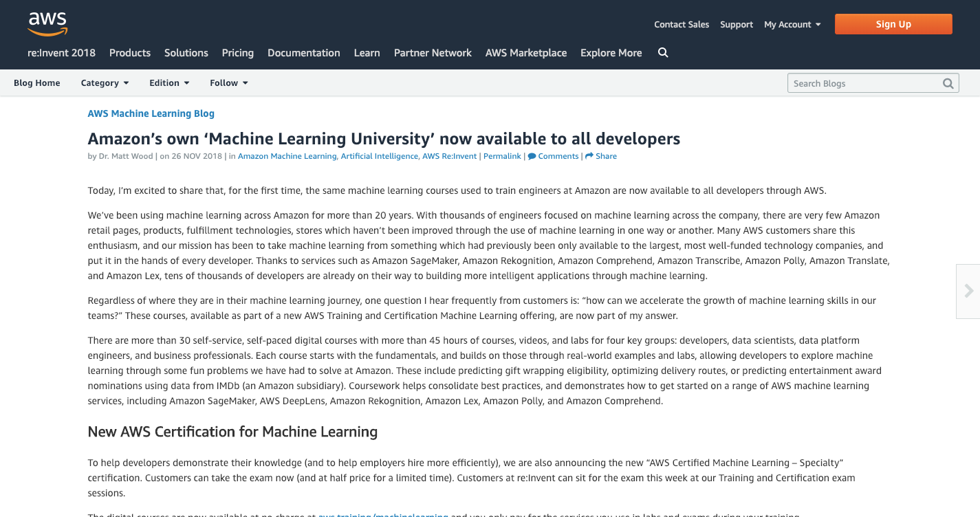This screenshot has height=517, width=980.
Task: Open the Comments link with bubble icon
Action: [554, 156]
